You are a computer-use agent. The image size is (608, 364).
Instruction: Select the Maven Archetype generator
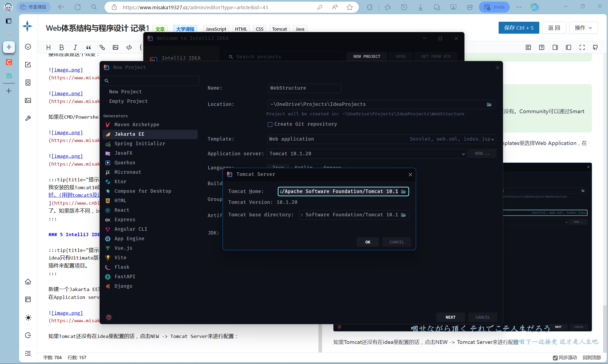tap(150, 125)
